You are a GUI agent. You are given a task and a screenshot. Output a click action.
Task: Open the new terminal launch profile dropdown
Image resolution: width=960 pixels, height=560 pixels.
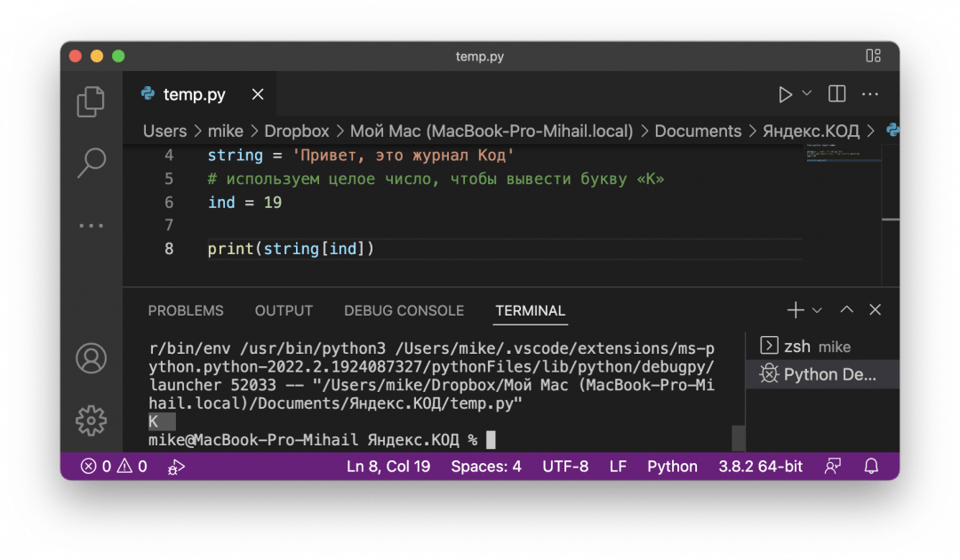coord(817,310)
